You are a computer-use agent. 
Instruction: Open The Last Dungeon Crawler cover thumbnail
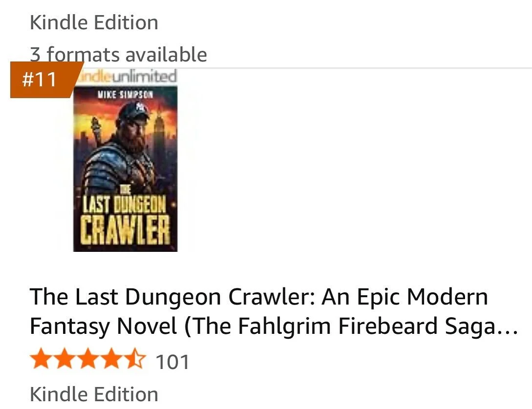[125, 169]
